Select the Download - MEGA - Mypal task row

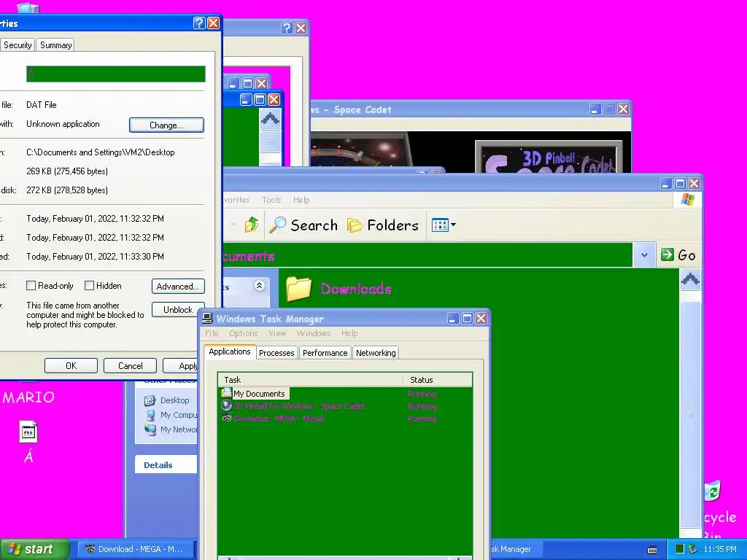coord(345,419)
